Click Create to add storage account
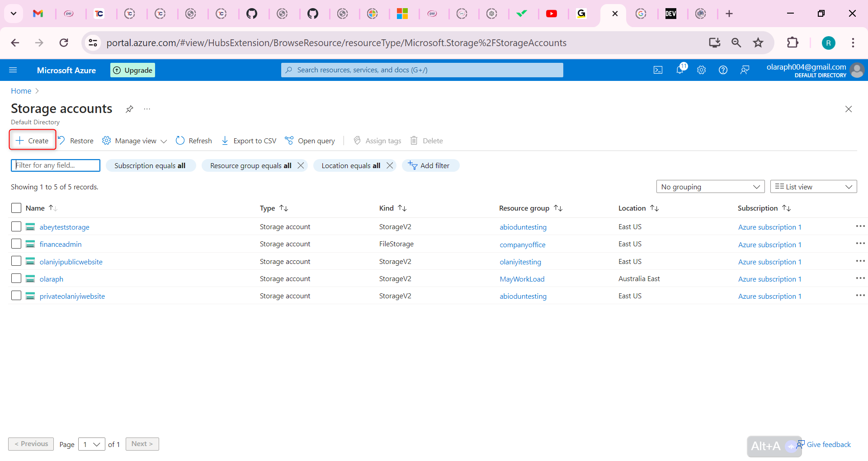 point(33,141)
